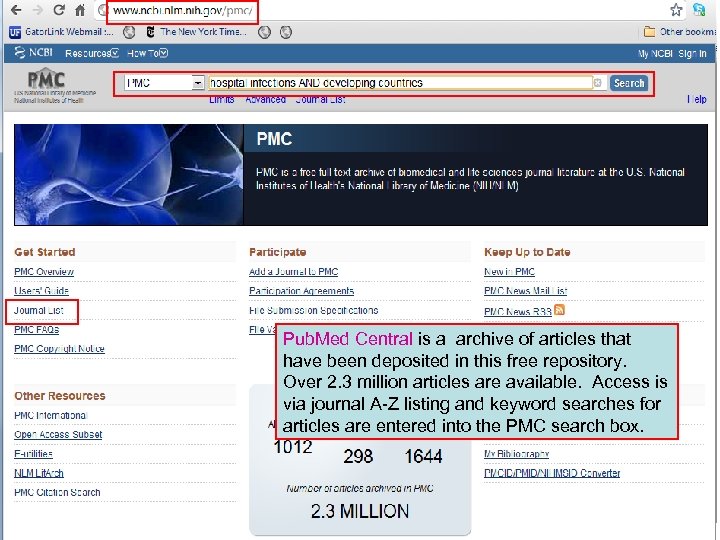Expand the How To menu
Viewport: 720px width, 540px height.
click(147, 53)
